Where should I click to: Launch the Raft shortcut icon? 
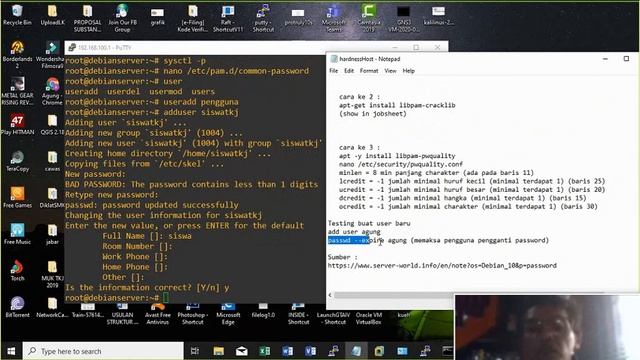[228, 18]
